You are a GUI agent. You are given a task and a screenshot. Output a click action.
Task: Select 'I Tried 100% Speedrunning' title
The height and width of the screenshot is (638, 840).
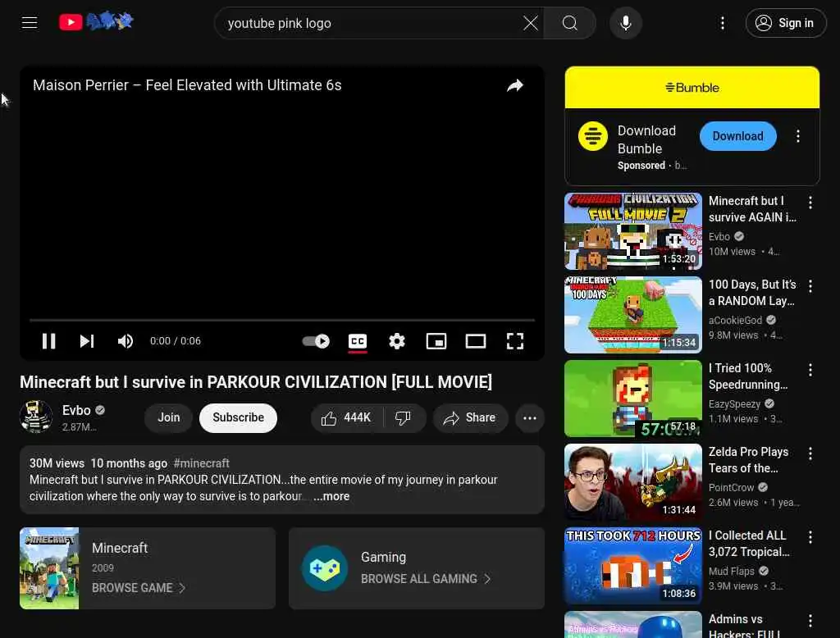coord(748,376)
